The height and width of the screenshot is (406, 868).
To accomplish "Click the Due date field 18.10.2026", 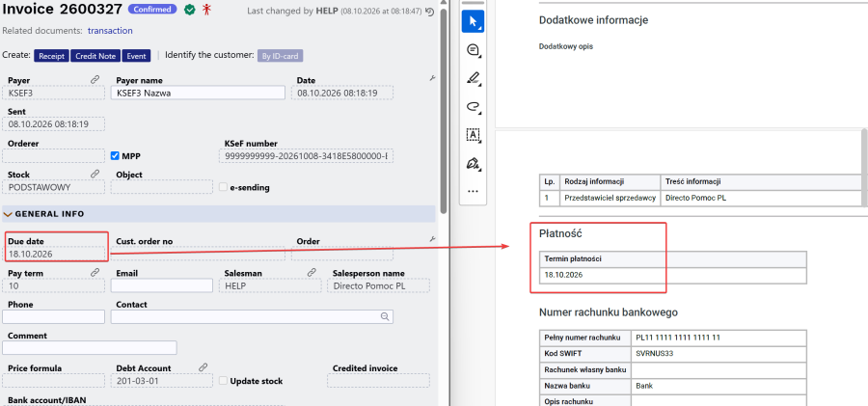I will (x=54, y=254).
